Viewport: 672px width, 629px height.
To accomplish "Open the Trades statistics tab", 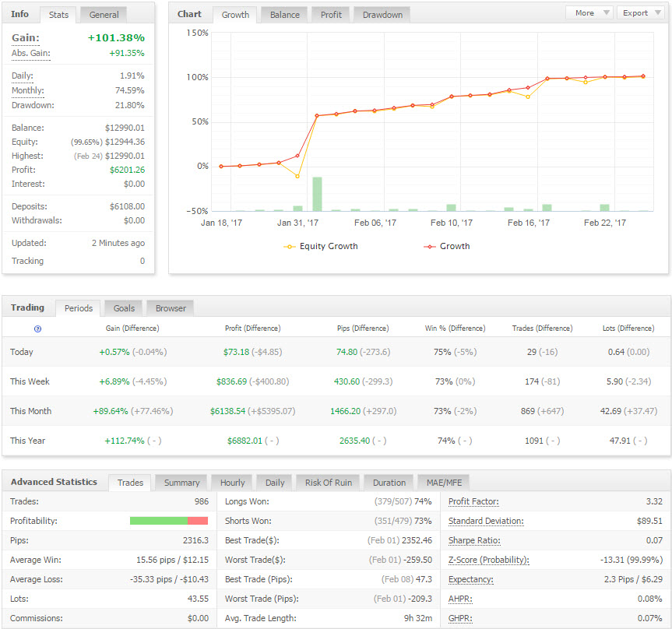I will click(130, 483).
